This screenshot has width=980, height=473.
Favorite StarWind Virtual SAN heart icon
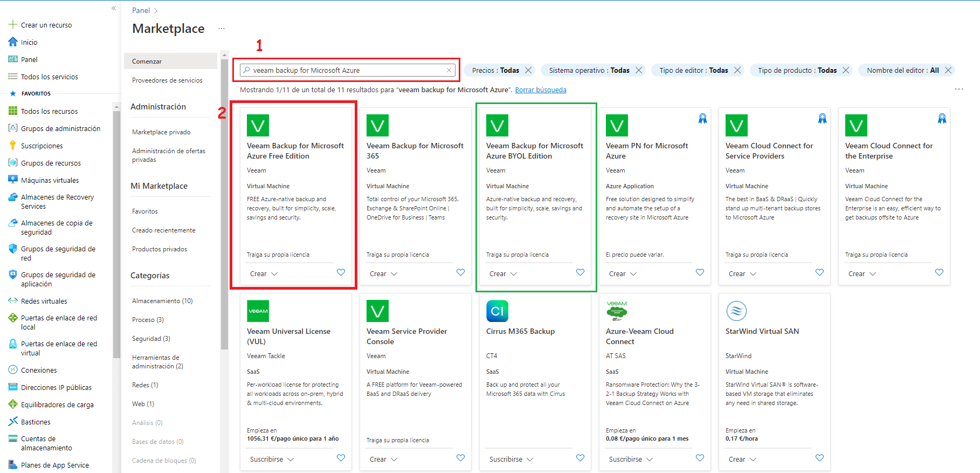(819, 458)
